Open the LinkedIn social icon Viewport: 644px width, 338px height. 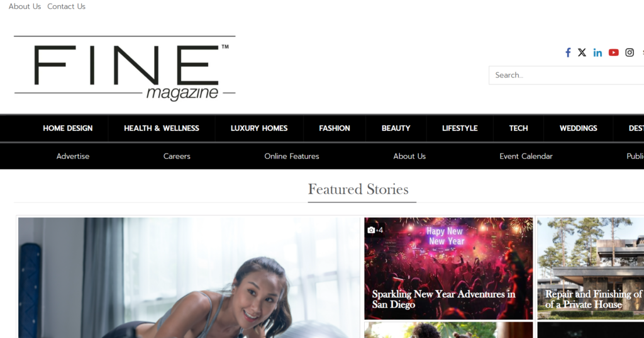click(597, 53)
